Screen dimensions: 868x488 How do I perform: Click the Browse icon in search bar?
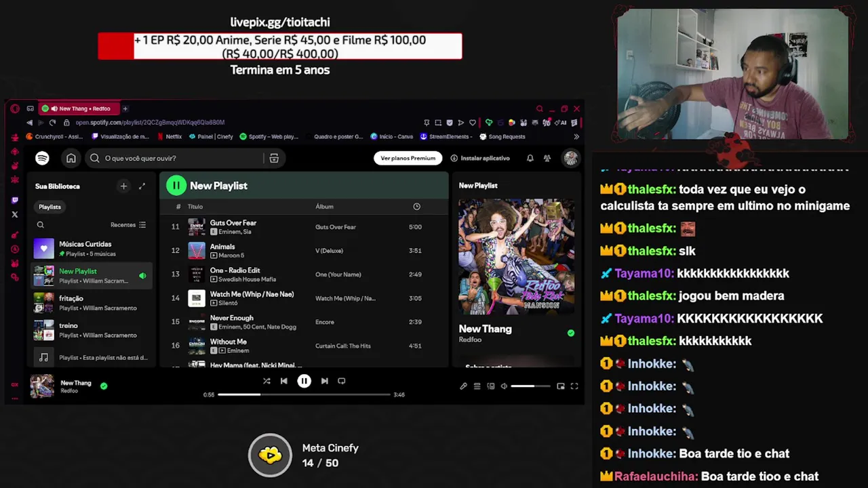[274, 158]
